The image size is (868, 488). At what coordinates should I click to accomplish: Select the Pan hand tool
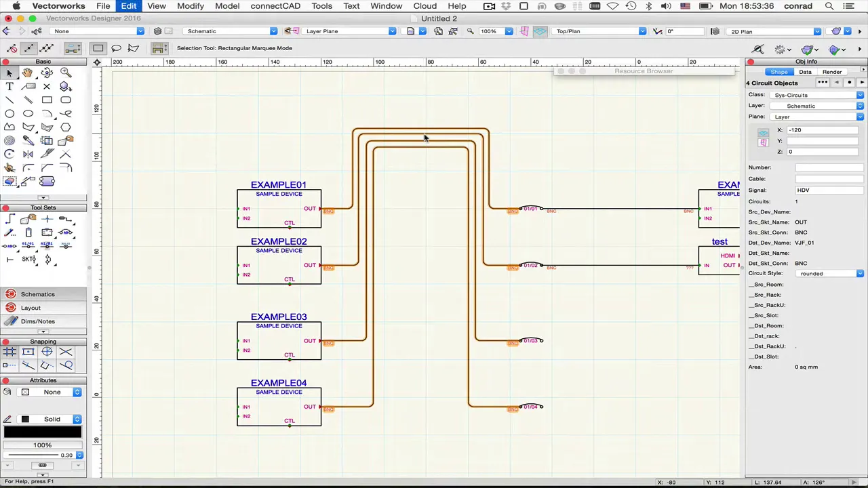[x=28, y=73]
